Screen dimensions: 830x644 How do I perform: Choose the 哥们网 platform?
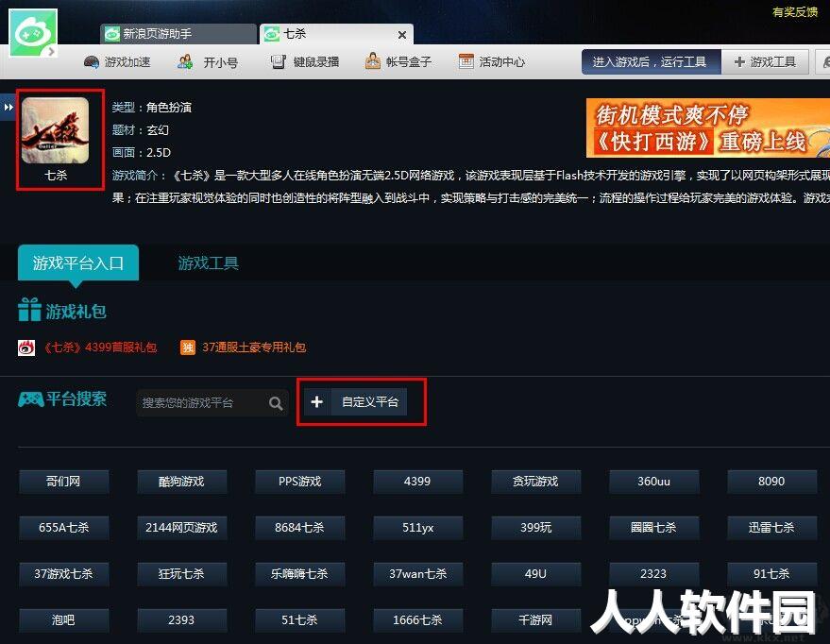click(x=63, y=482)
